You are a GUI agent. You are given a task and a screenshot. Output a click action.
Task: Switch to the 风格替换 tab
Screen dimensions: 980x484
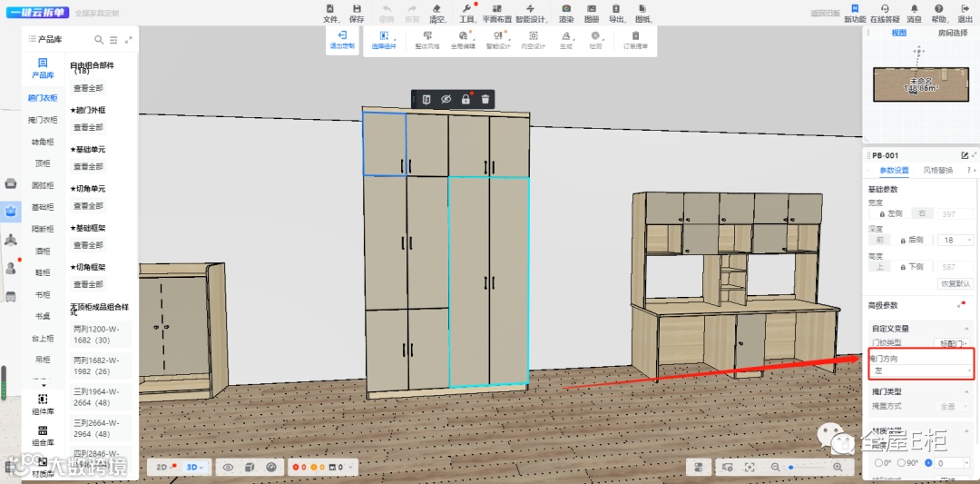938,170
